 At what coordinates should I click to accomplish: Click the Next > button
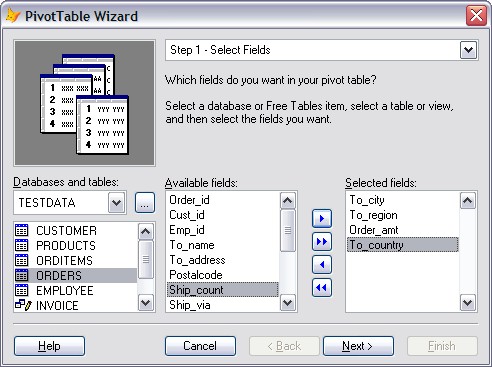pos(358,346)
